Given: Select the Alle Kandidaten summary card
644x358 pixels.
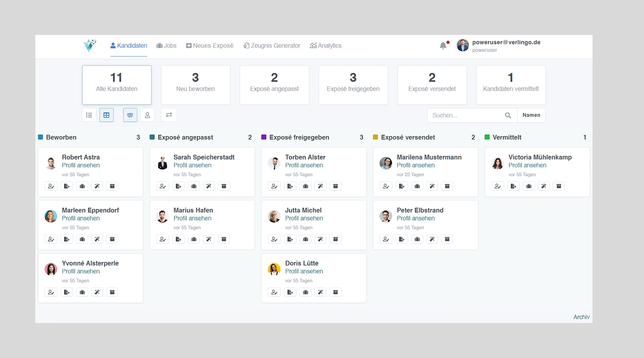Looking at the screenshot, I should 117,85.
